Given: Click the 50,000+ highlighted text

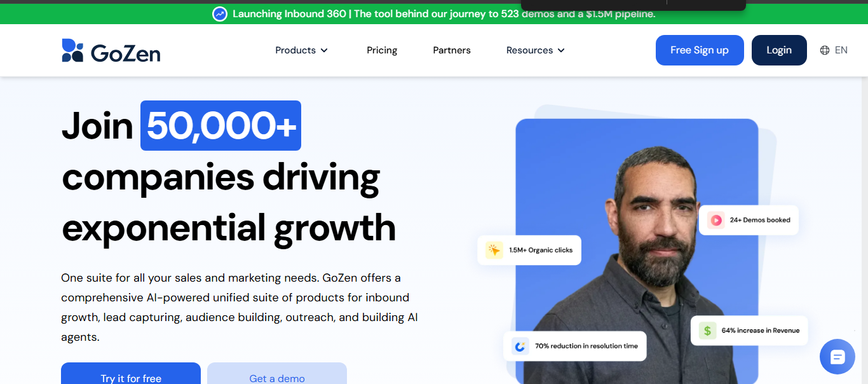Looking at the screenshot, I should tap(220, 126).
